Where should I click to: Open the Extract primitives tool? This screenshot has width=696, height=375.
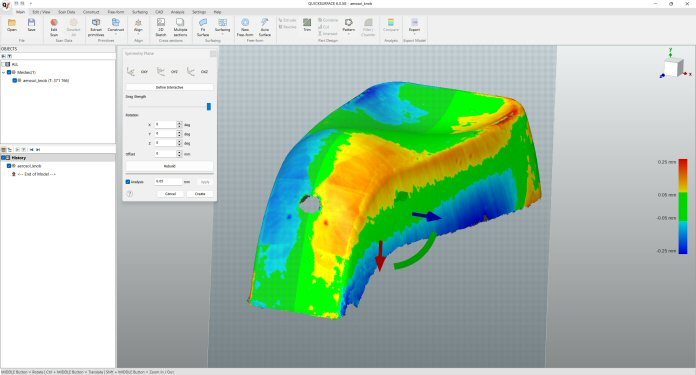pyautogui.click(x=96, y=27)
